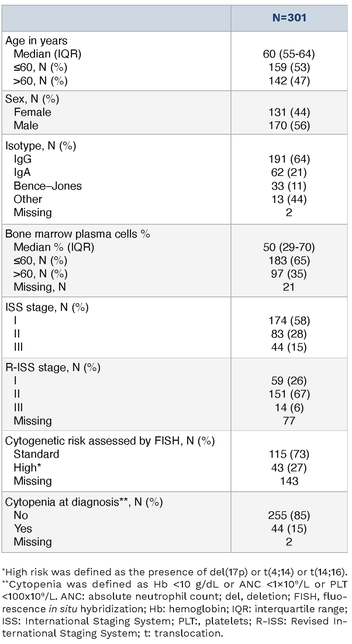Click the median age value 60 (55-64)
352x644 pixels.
[x=289, y=54]
